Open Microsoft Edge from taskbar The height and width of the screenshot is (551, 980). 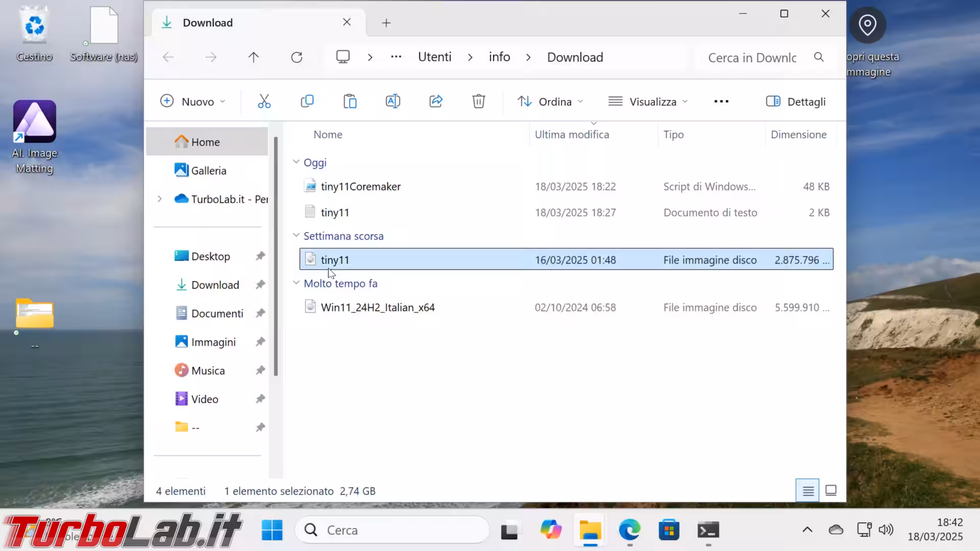click(629, 531)
